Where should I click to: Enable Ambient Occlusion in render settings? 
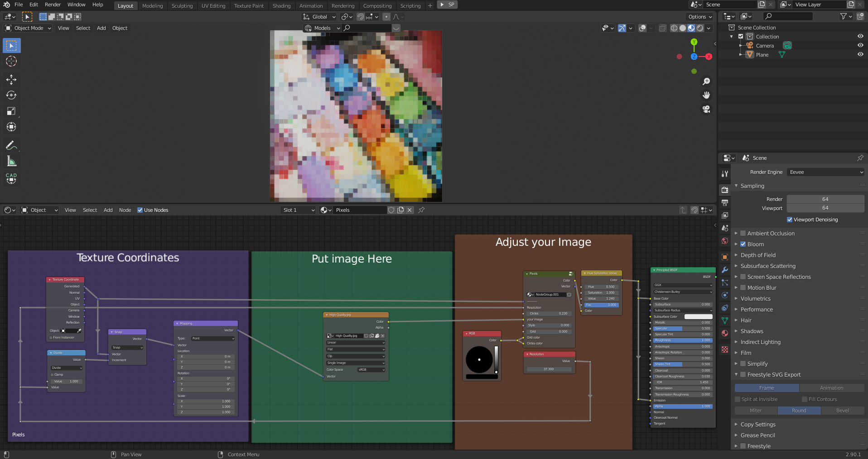[x=743, y=233]
